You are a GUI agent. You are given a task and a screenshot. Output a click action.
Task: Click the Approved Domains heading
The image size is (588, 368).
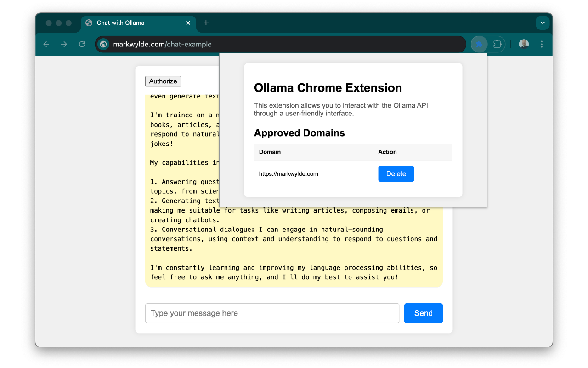(300, 133)
